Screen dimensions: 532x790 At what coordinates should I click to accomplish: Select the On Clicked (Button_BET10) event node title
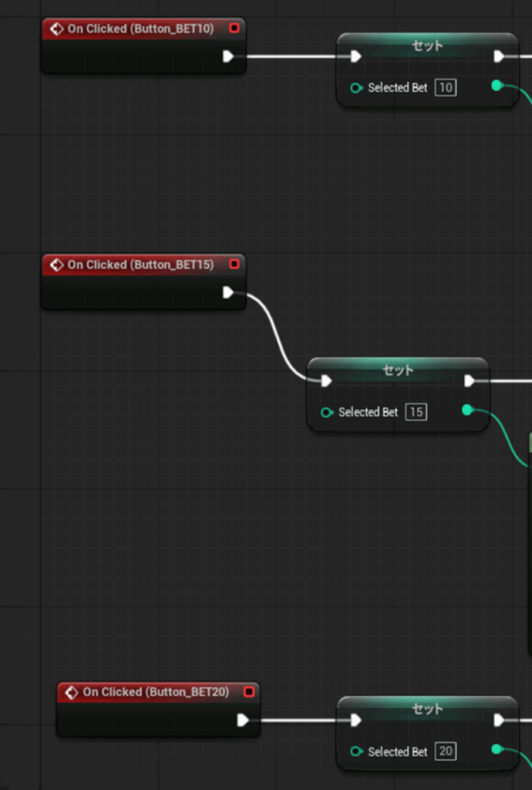point(140,29)
